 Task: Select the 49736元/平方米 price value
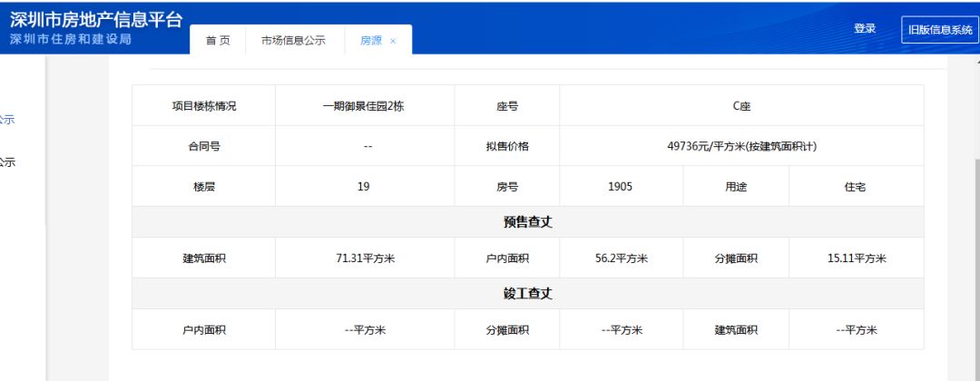[x=742, y=146]
